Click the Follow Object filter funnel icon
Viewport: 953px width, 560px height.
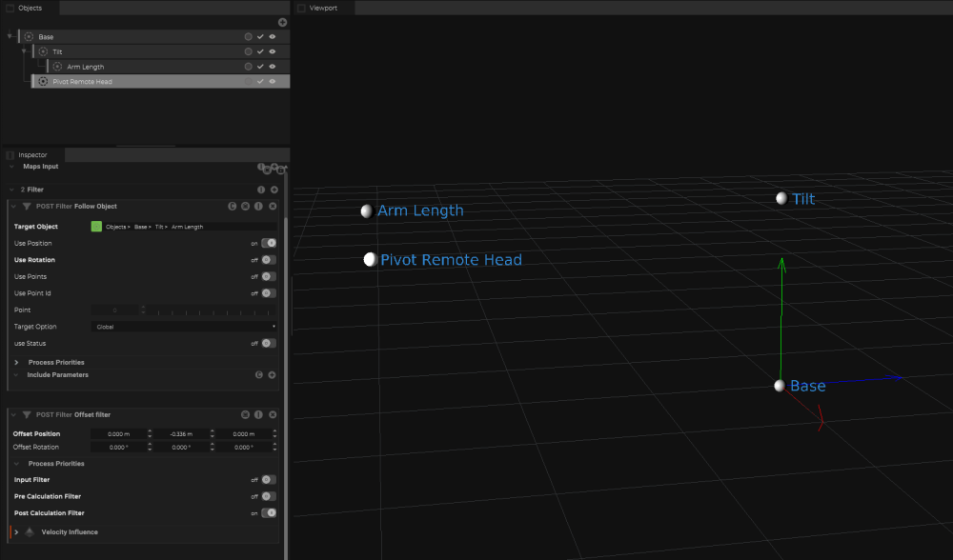[27, 206]
